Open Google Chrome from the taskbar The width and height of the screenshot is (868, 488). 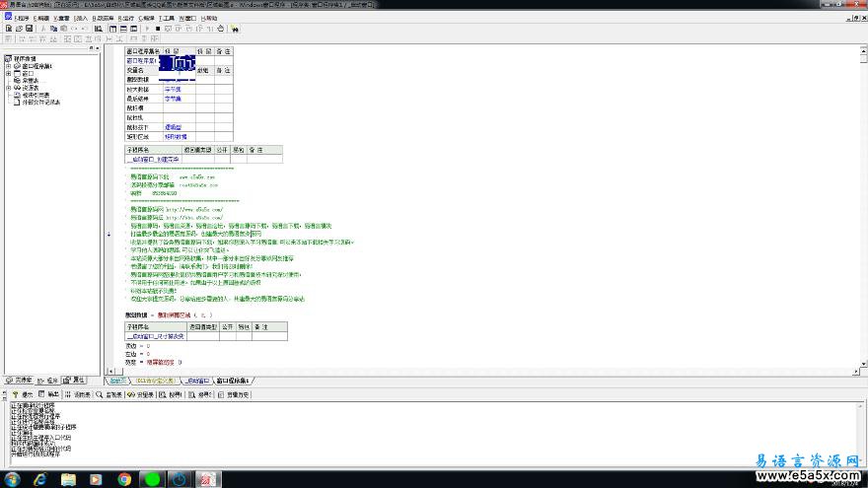[124, 478]
